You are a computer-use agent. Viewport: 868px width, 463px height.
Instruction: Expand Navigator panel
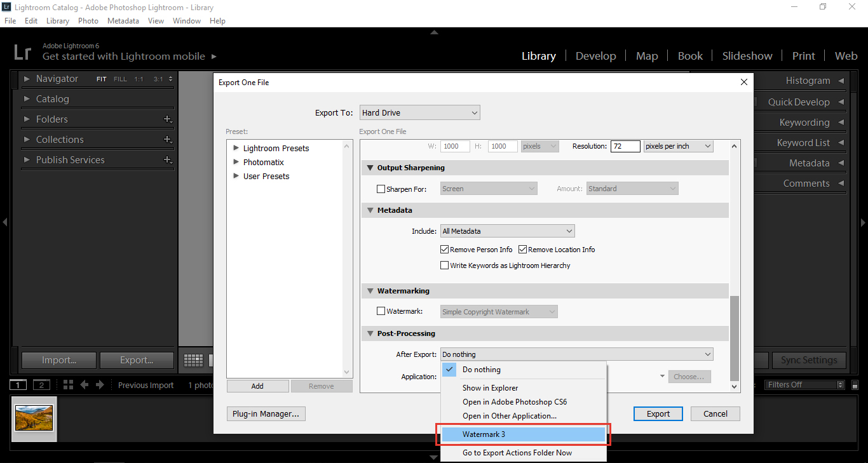[27, 79]
